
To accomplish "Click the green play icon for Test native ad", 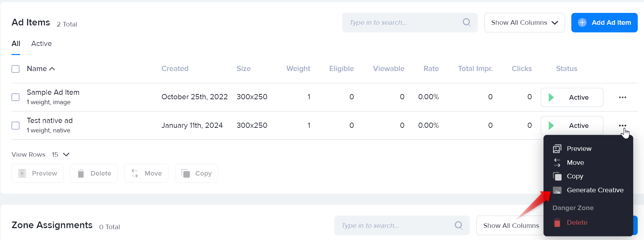I will pyautogui.click(x=551, y=125).
